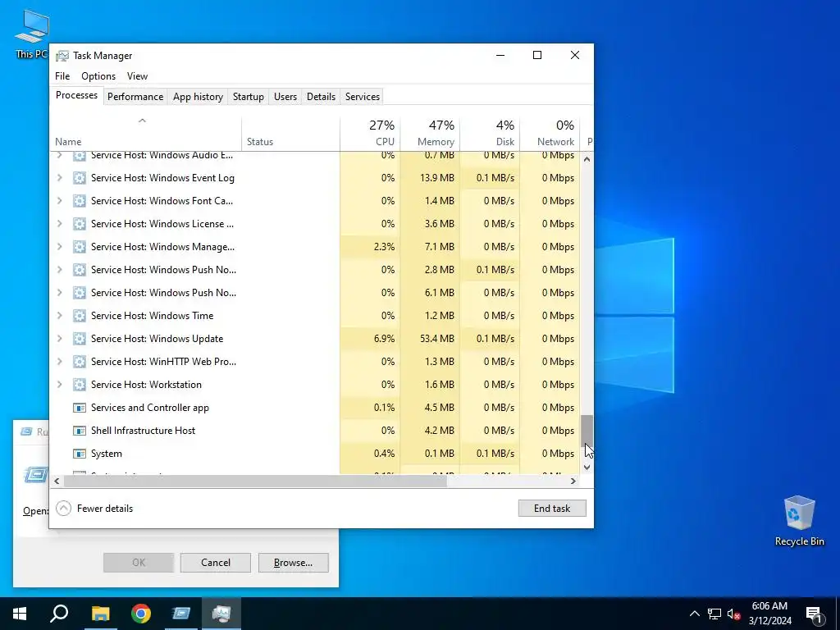This screenshot has width=840, height=630.
Task: Switch to the Performance tab
Action: coord(135,97)
